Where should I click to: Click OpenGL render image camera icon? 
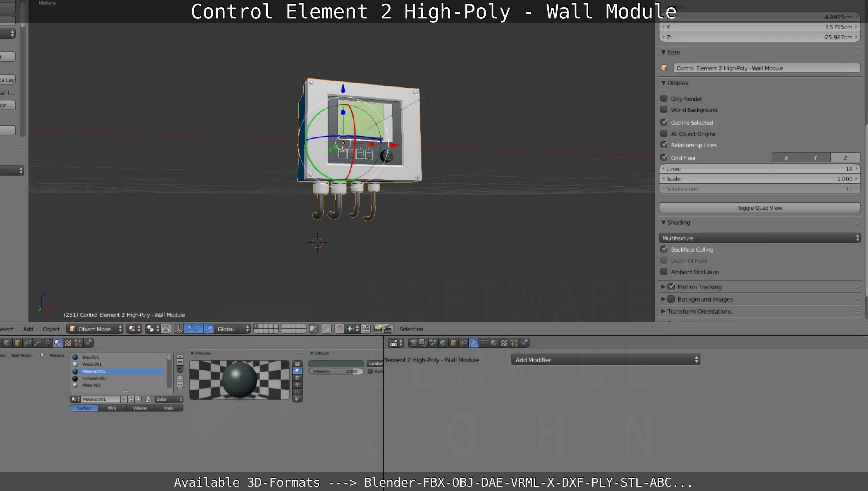(x=378, y=329)
